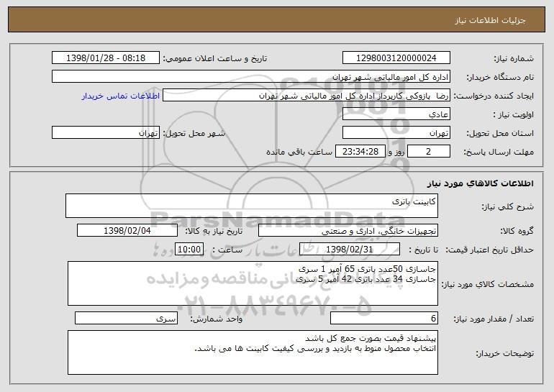Image resolution: width=554 pixels, height=392 pixels.
Task: Click the request creator name field
Action: (x=306, y=96)
